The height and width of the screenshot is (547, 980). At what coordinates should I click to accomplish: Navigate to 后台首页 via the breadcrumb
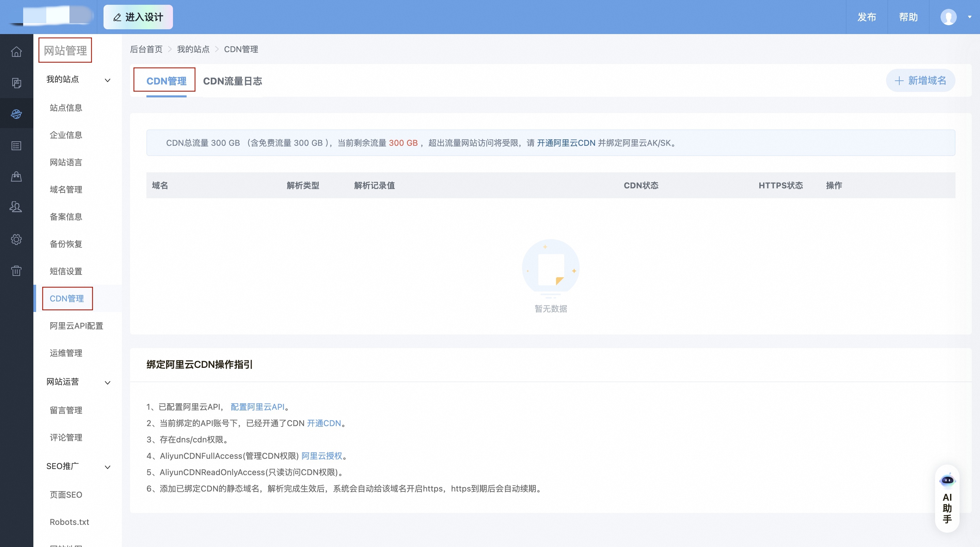tap(146, 49)
